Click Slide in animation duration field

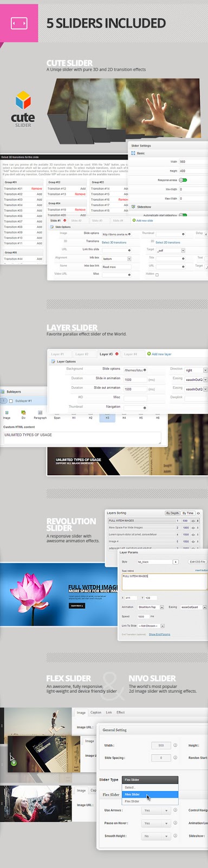[x=135, y=379]
